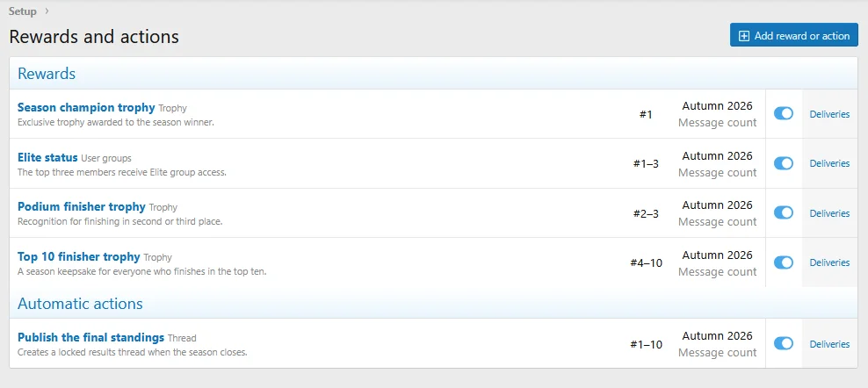Open the Podium finisher trophy reward
Image resolution: width=868 pixels, height=388 pixels.
(82, 206)
